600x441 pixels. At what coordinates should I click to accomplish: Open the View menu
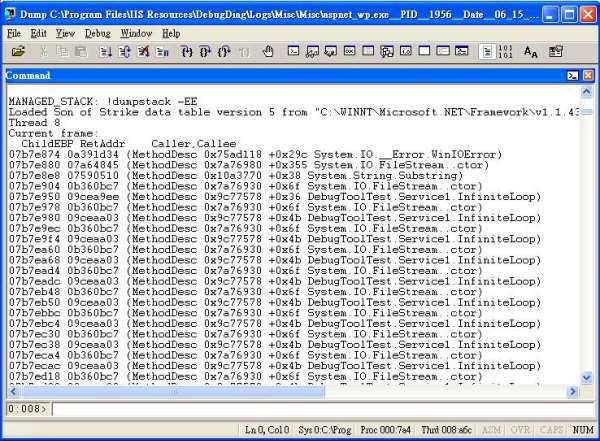(x=65, y=33)
